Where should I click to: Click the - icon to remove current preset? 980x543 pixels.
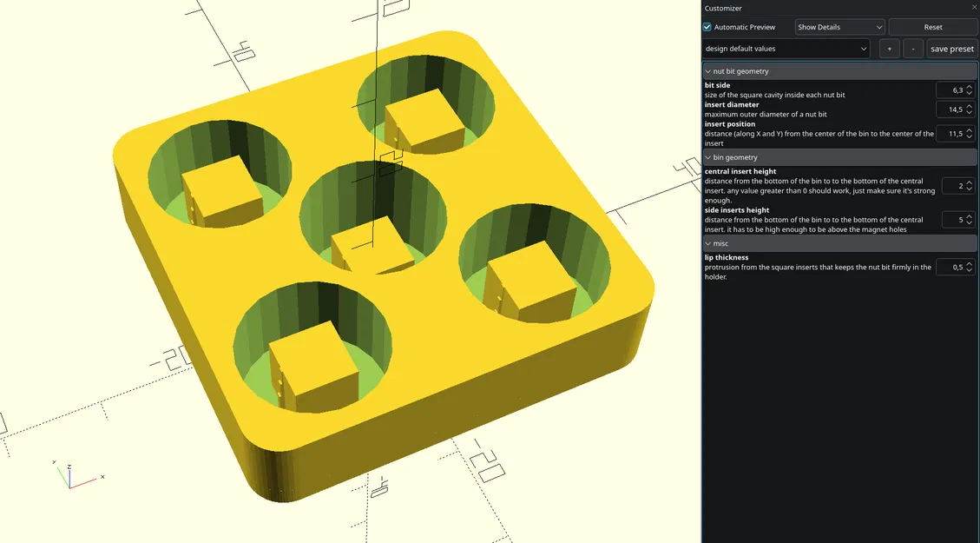click(x=912, y=48)
